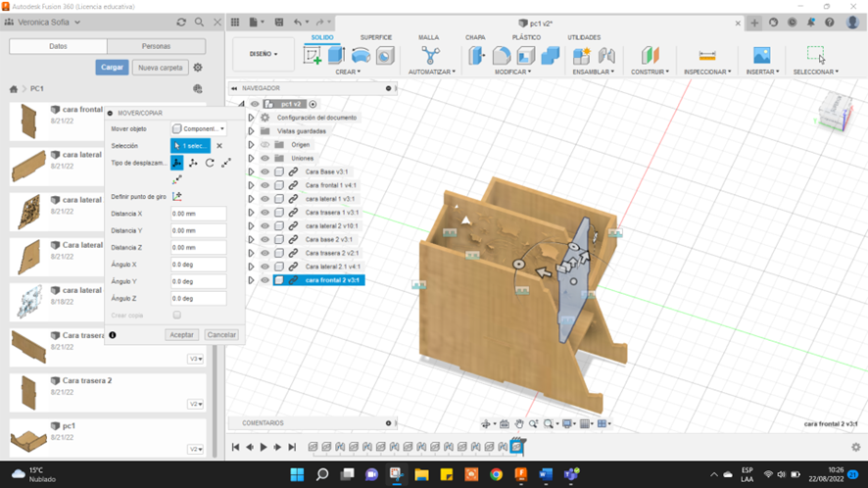Open the data panel grid icon
868x488 pixels.
pyautogui.click(x=235, y=23)
